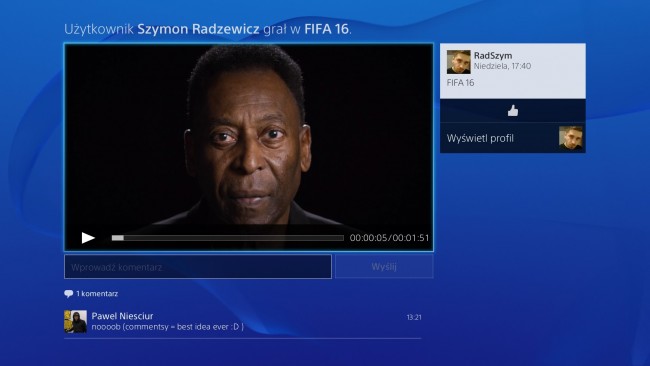Screen dimensions: 650x366
Task: Open Pawel Niesciur's avatar in comments
Action: 75,322
